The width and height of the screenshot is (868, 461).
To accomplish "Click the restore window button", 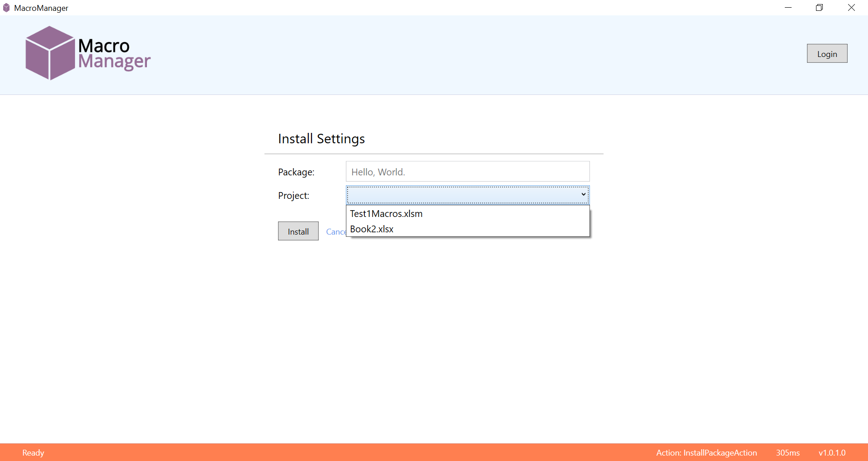I will tap(819, 7).
